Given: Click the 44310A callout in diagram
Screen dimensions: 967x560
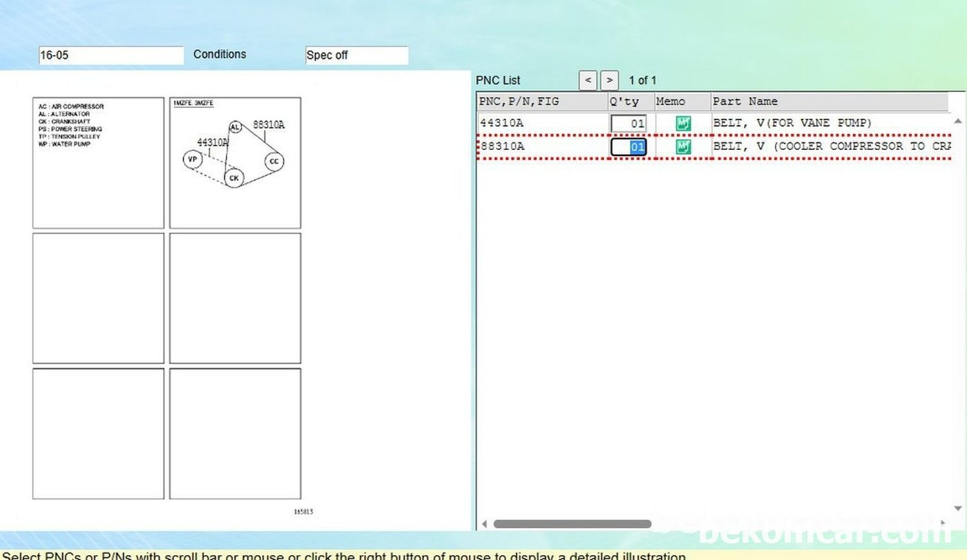Looking at the screenshot, I should point(212,142).
